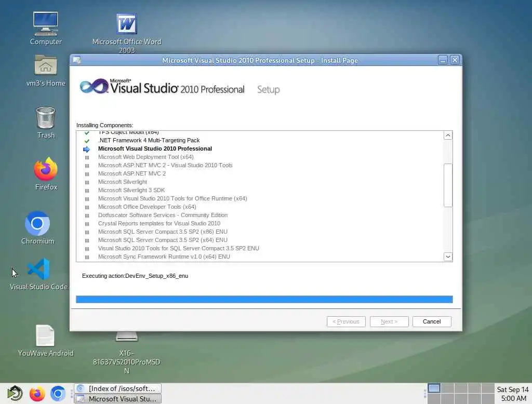The width and height of the screenshot is (532, 404).
Task: Click pending icon for Microsoft Sync Framework Runtime
Action: pyautogui.click(x=87, y=257)
